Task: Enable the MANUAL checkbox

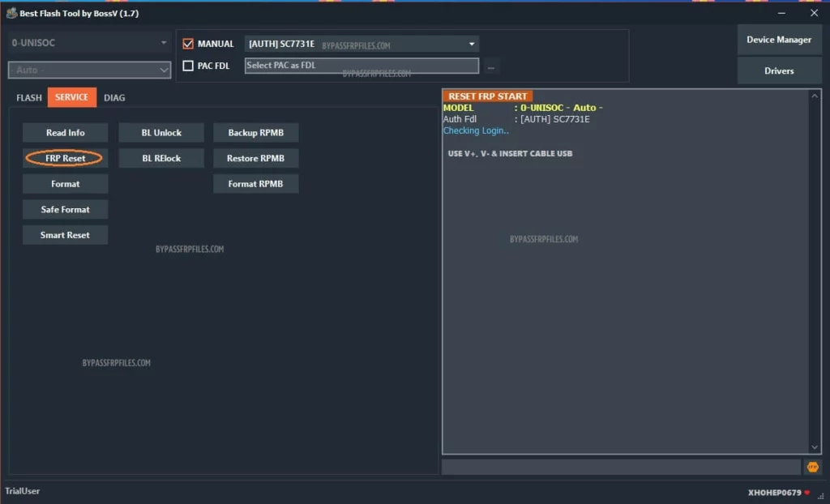Action: click(x=188, y=44)
